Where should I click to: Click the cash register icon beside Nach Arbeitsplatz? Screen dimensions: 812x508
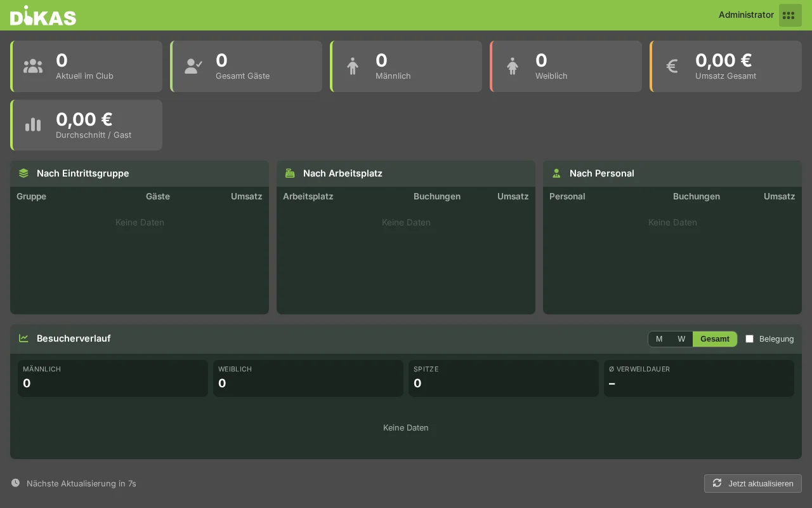pos(290,173)
